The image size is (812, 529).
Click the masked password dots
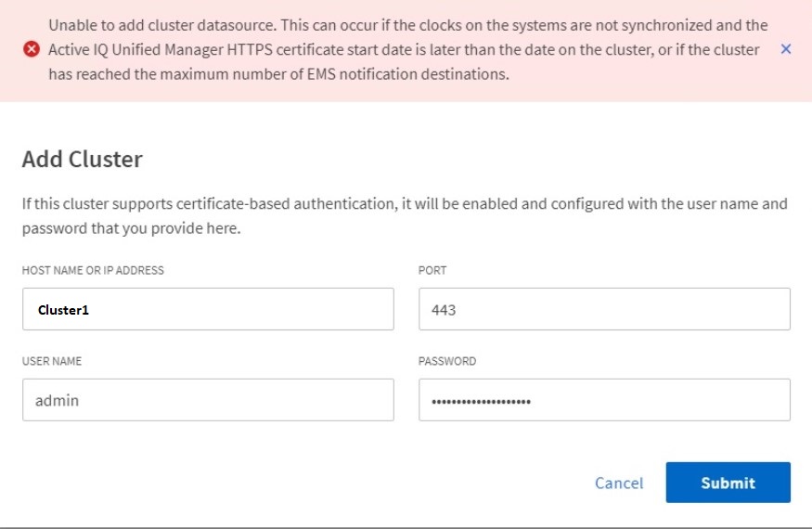tap(481, 401)
